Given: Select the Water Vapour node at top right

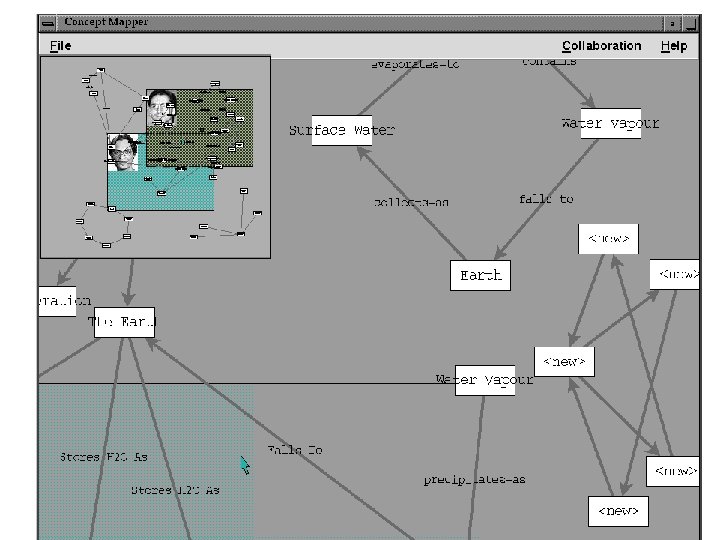Looking at the screenshot, I should tap(610, 124).
